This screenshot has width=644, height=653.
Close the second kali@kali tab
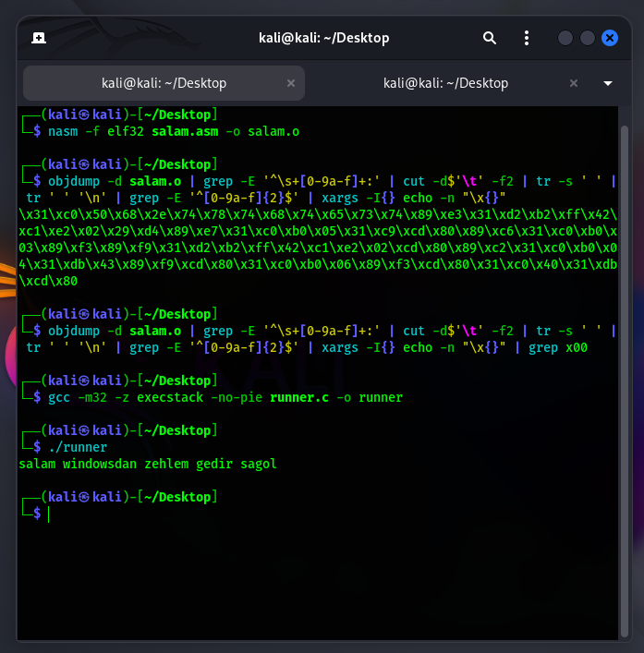click(573, 83)
